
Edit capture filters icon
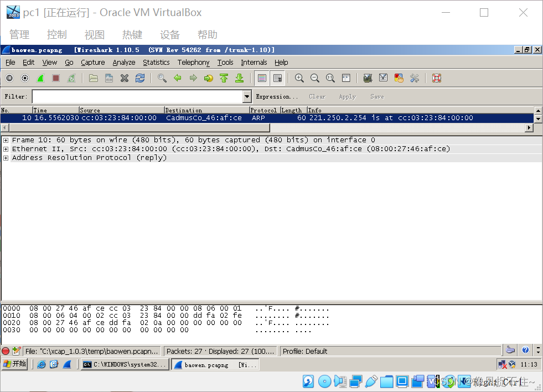tap(368, 78)
